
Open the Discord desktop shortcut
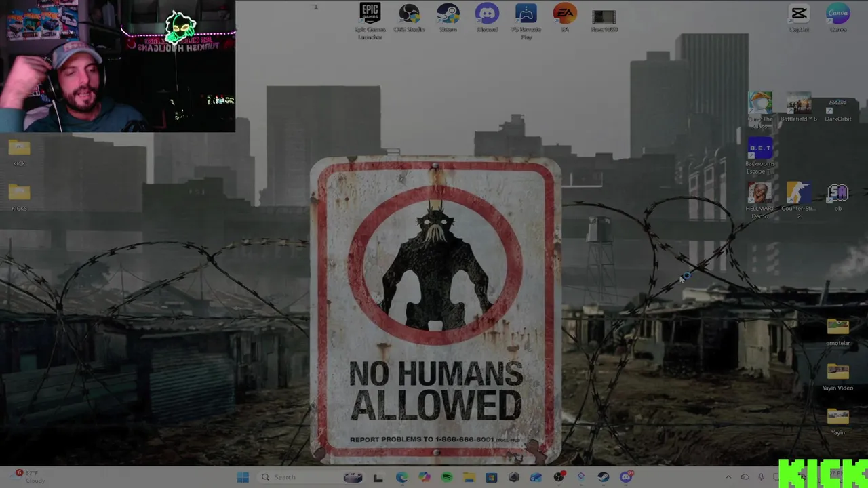click(x=487, y=18)
